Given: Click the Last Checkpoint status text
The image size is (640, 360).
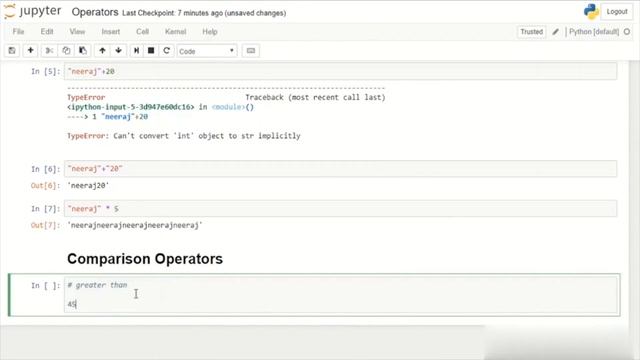Looking at the screenshot, I should point(204,13).
